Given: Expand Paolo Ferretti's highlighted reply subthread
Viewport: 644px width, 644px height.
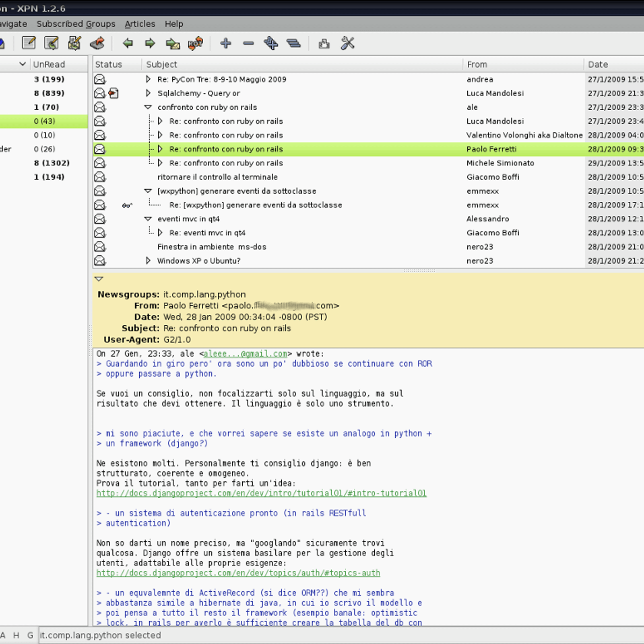Looking at the screenshot, I should (160, 149).
